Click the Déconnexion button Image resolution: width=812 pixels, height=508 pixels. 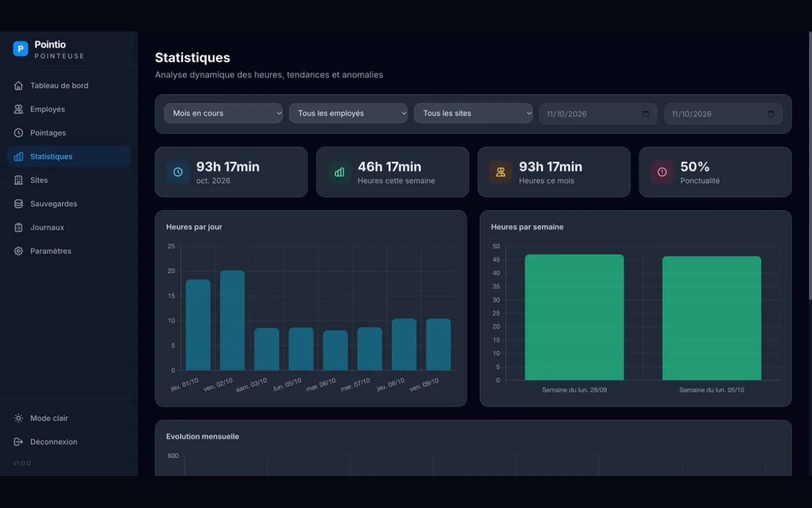69,441
